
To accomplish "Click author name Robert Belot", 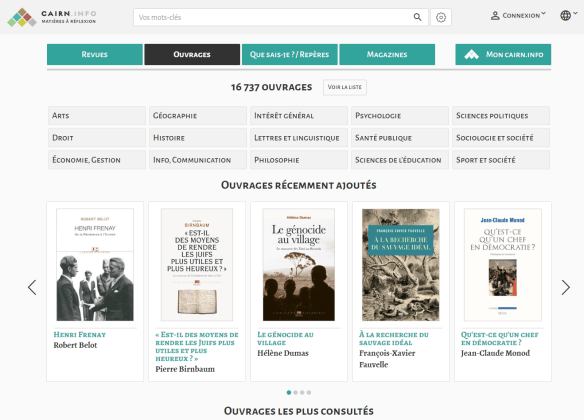I will [75, 345].
